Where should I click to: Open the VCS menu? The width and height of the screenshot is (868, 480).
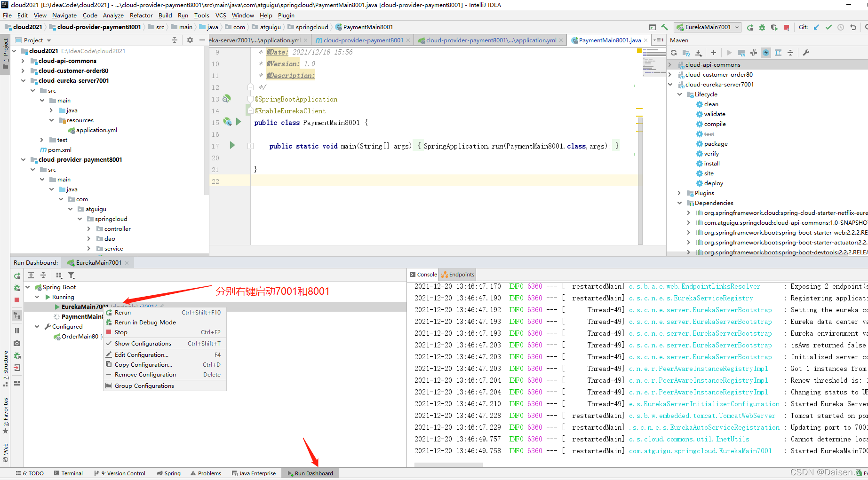click(221, 16)
